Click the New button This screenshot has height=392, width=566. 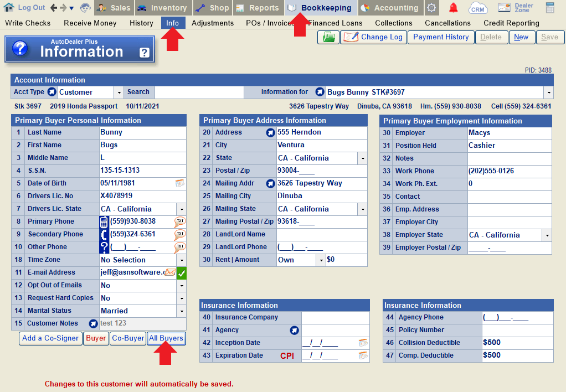click(522, 37)
